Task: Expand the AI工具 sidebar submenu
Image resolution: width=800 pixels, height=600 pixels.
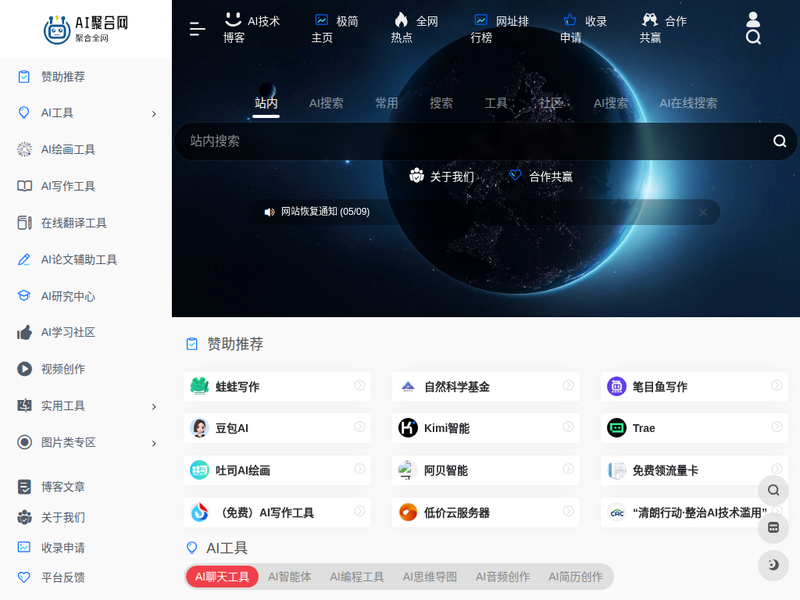Action: [153, 114]
